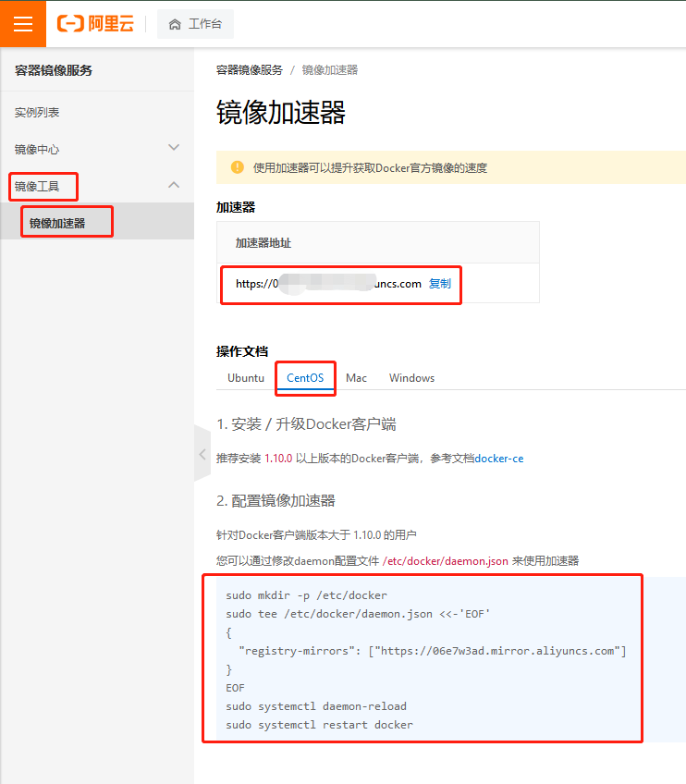Click the 'sudo tee /etc/docker/daemon.json' line
The width and height of the screenshot is (686, 784).
(358, 614)
